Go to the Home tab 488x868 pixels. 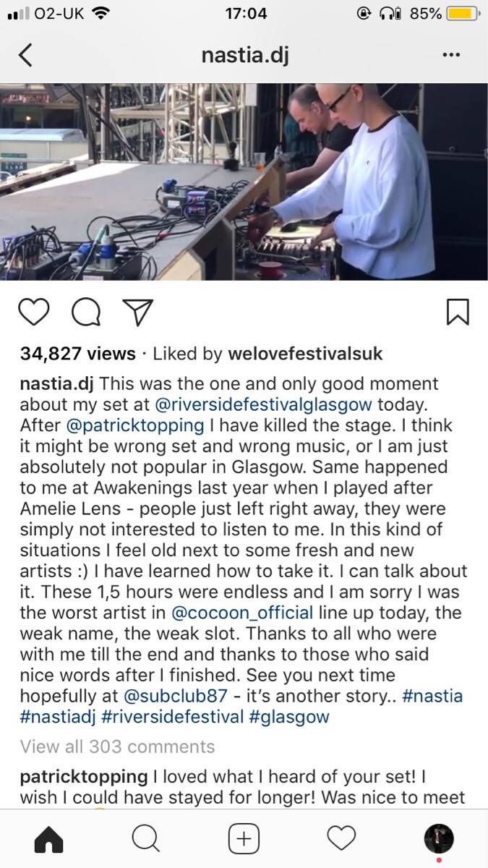(49, 839)
